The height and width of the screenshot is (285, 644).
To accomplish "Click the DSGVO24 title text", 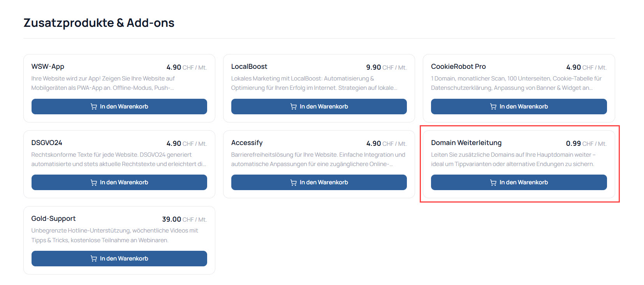I will [47, 143].
